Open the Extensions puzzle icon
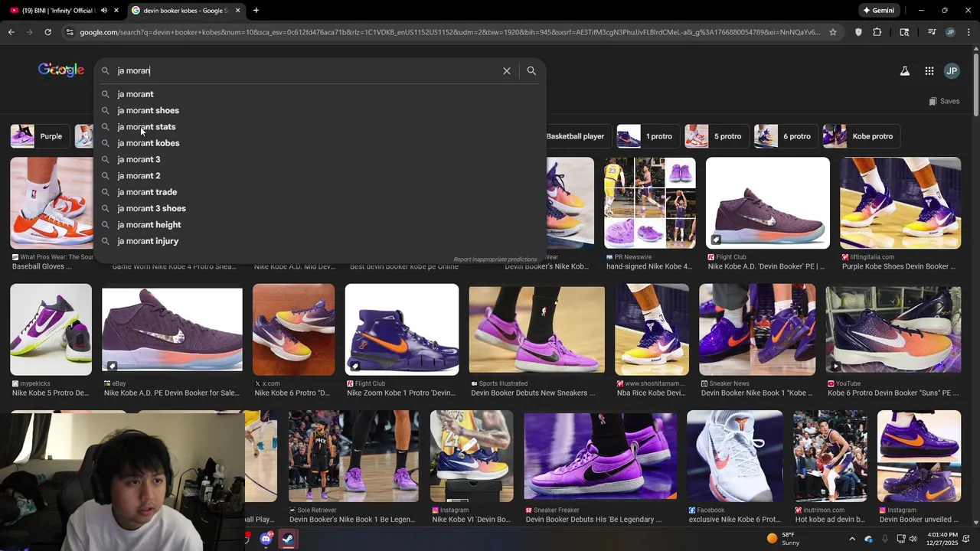 [877, 32]
